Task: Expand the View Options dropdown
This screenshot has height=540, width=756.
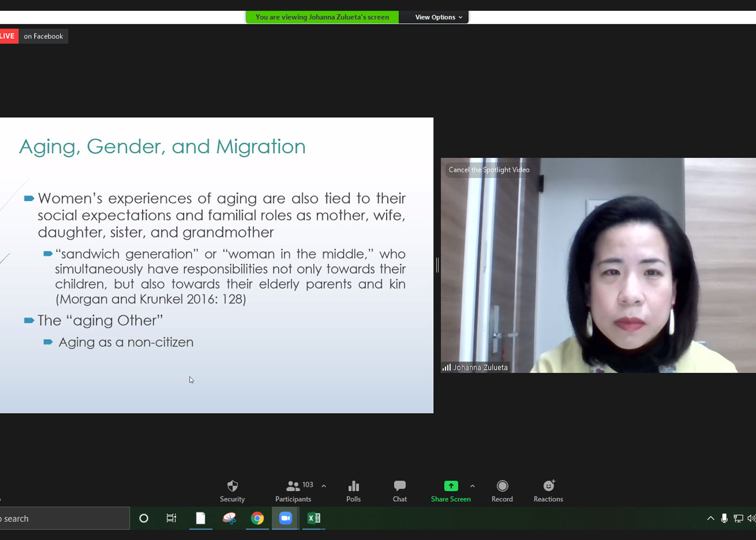Action: 438,17
